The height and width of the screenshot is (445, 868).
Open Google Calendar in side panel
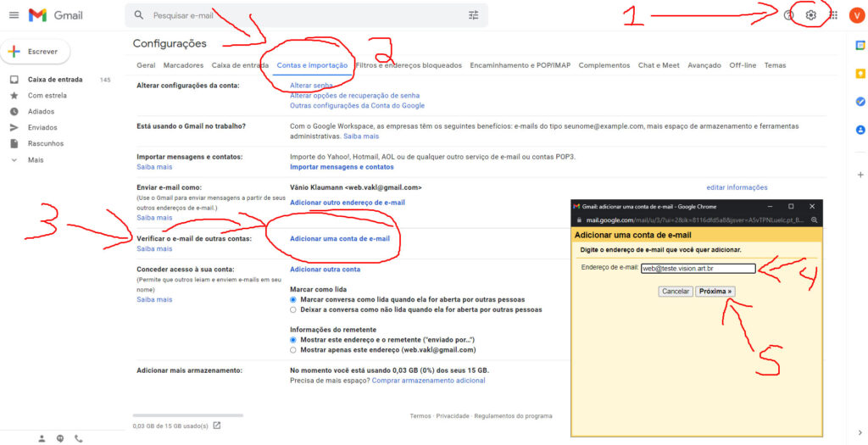click(x=860, y=46)
